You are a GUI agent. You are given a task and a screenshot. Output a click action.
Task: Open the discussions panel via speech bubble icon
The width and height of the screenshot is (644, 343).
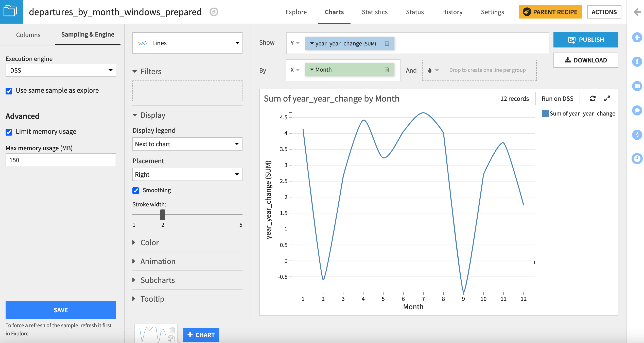point(637,110)
